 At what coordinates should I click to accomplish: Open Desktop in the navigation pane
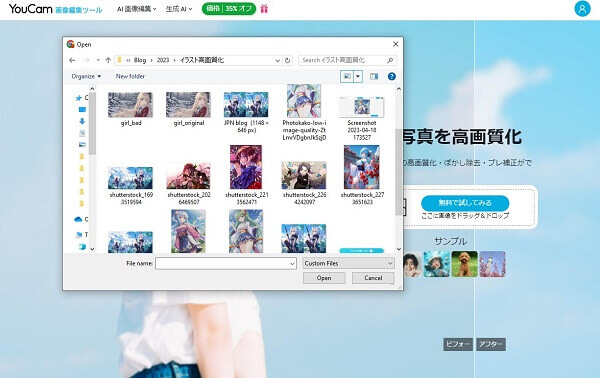(82, 109)
